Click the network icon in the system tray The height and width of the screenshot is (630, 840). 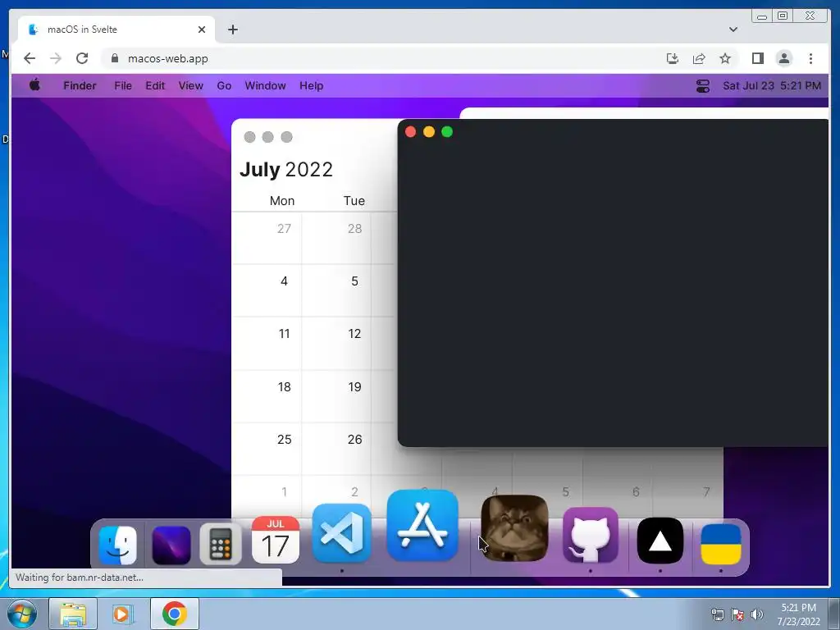pos(717,614)
